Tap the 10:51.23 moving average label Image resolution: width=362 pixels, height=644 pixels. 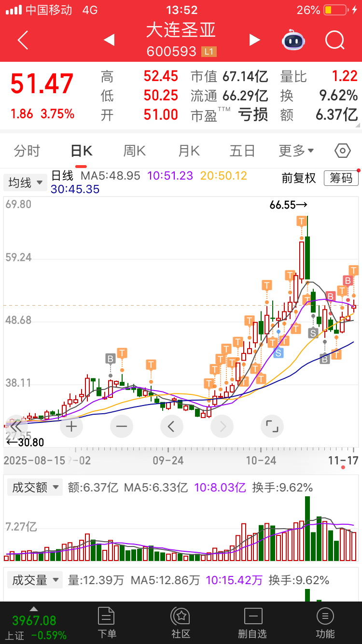(x=170, y=176)
